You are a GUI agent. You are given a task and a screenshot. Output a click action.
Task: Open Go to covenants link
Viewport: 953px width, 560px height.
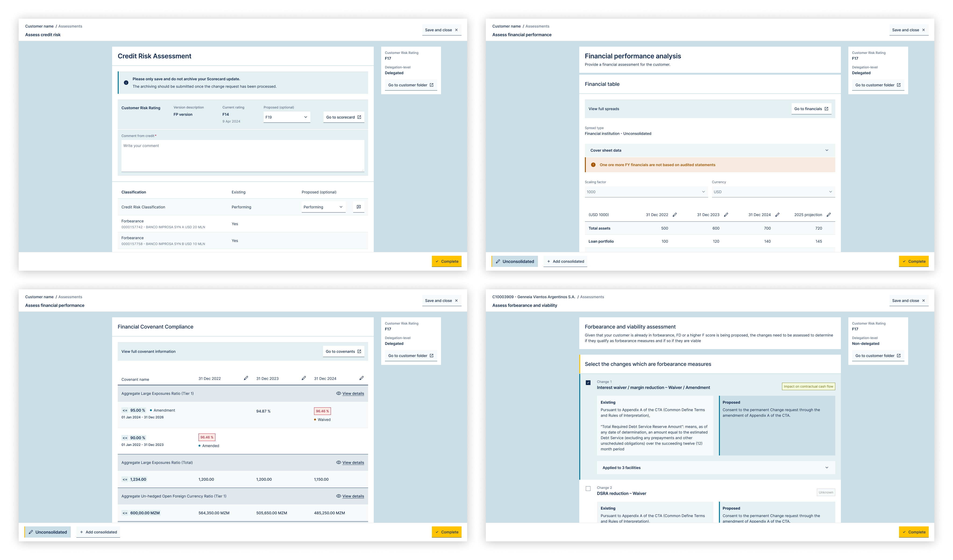pos(343,351)
